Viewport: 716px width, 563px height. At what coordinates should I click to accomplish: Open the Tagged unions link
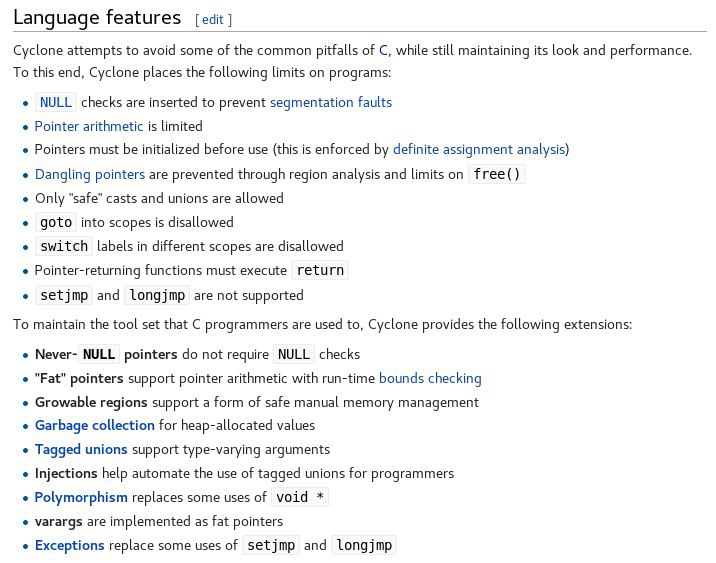coord(81,450)
